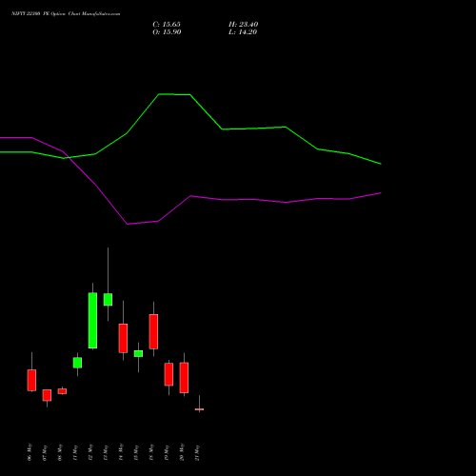This screenshot has width=476, height=476.
Task: Click the 19 May date label
Action: click(x=167, y=452)
